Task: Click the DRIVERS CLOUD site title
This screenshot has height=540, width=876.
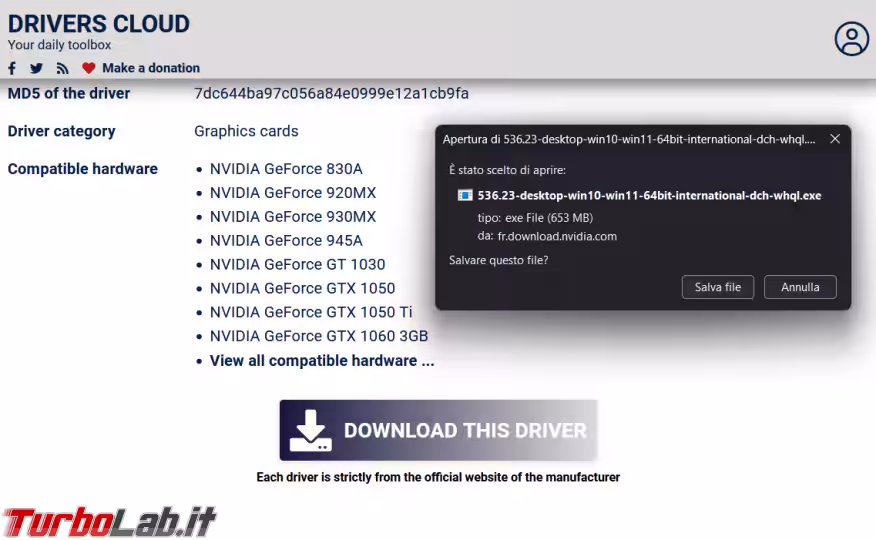Action: tap(99, 24)
